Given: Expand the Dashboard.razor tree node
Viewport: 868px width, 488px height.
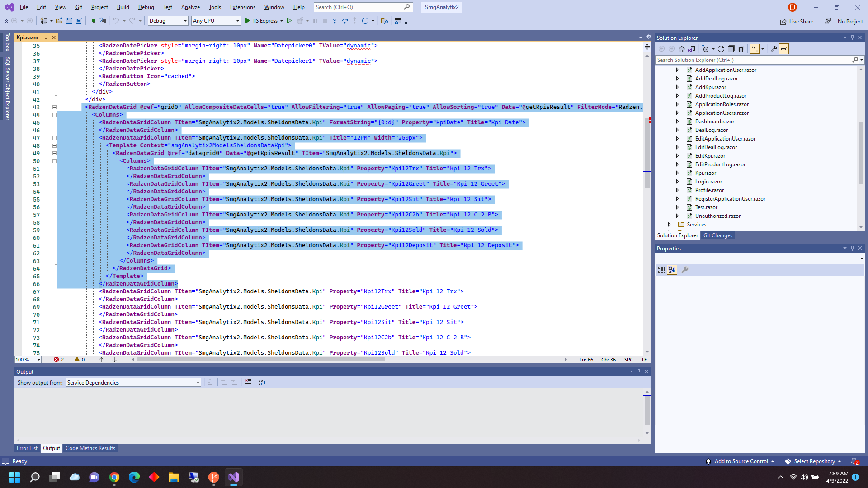Looking at the screenshot, I should 677,122.
